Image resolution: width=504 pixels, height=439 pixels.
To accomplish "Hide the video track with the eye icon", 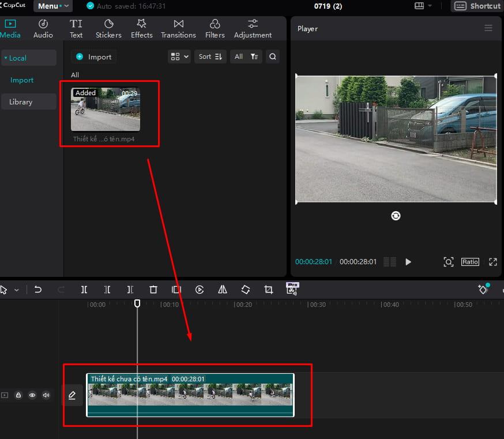I will coord(32,395).
